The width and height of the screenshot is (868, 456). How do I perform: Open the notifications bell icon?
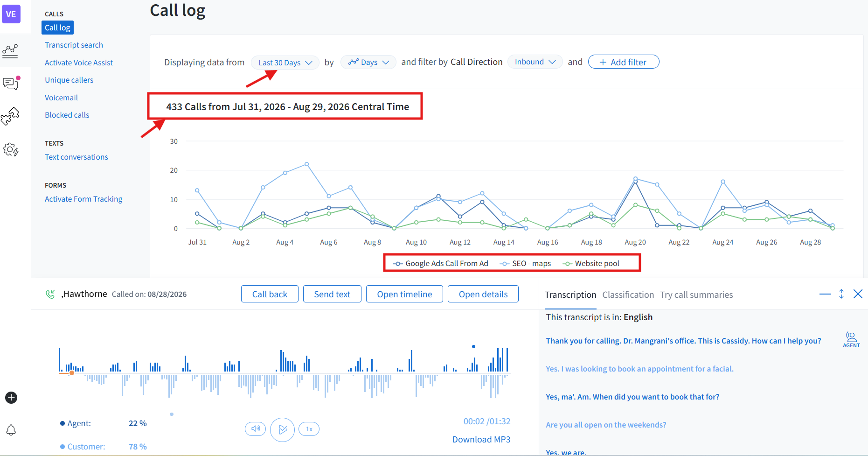11,430
